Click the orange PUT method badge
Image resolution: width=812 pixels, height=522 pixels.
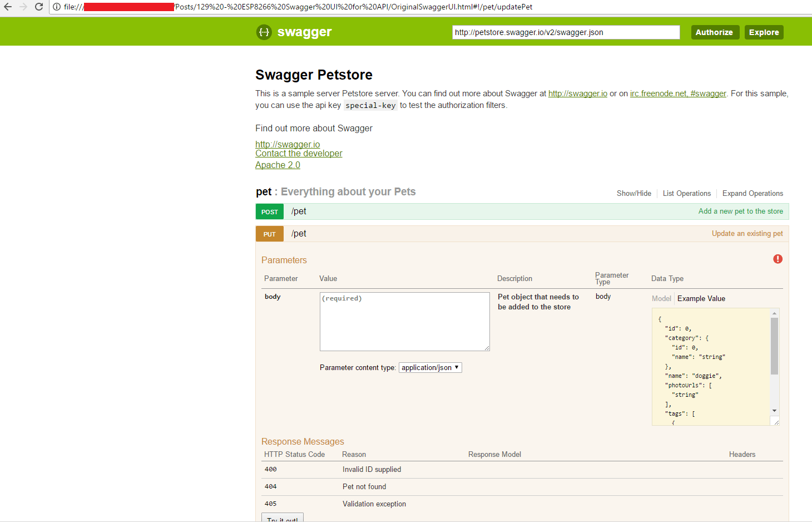pyautogui.click(x=269, y=234)
